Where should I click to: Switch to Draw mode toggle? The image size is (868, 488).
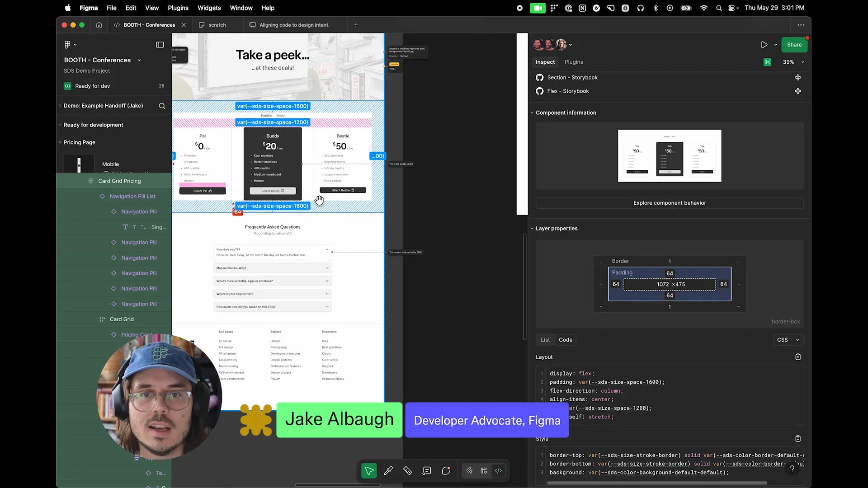pos(469,471)
